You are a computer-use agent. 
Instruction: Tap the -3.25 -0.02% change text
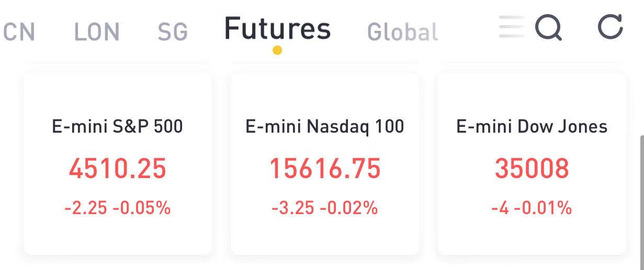point(325,208)
